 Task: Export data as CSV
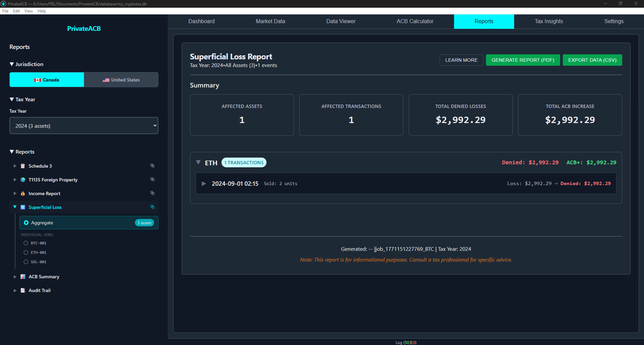point(592,60)
